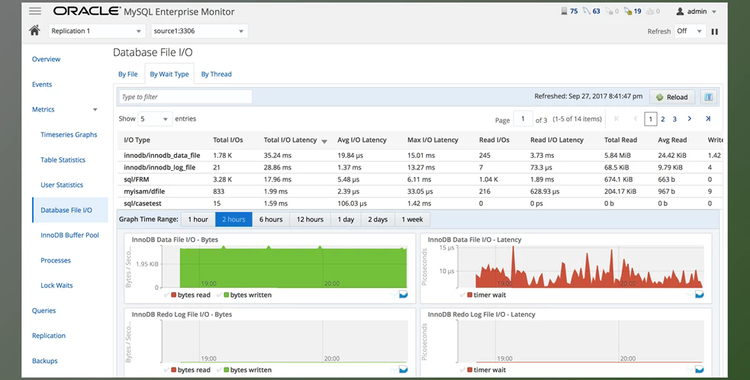Sort table by Avg I/O Latency header
Screen dimensions: 750x380
coord(362,140)
